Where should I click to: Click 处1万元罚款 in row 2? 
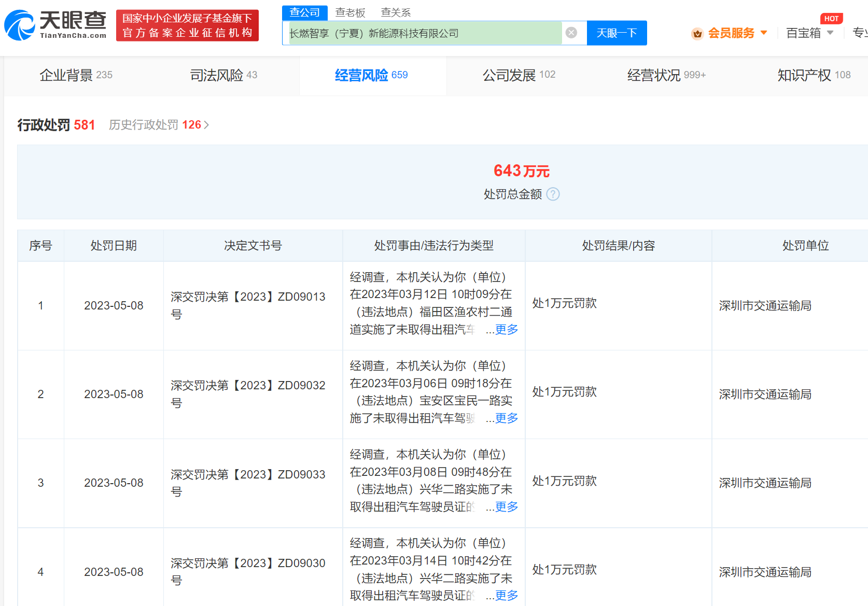(x=564, y=392)
